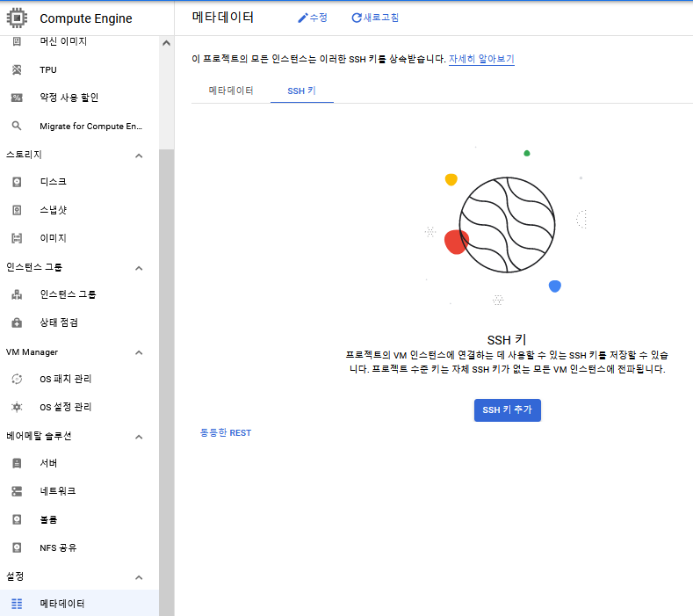Click the 머신 이미지 sidebar icon
The height and width of the screenshot is (616, 693).
pyautogui.click(x=17, y=41)
